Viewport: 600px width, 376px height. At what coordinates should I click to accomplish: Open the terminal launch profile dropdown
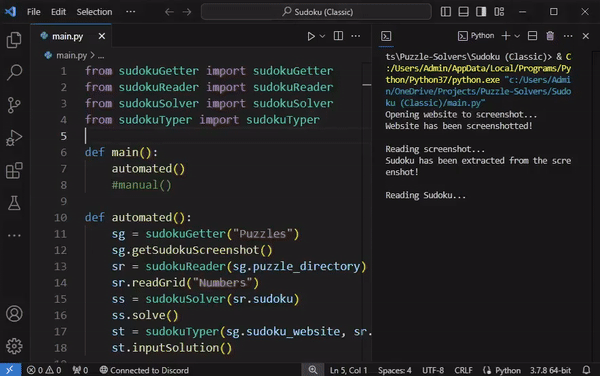[517, 36]
